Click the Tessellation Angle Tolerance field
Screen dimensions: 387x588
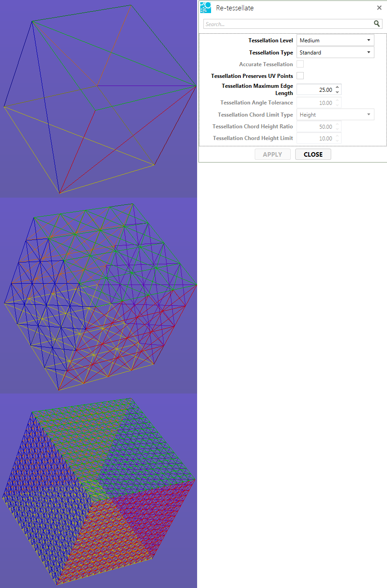point(316,103)
